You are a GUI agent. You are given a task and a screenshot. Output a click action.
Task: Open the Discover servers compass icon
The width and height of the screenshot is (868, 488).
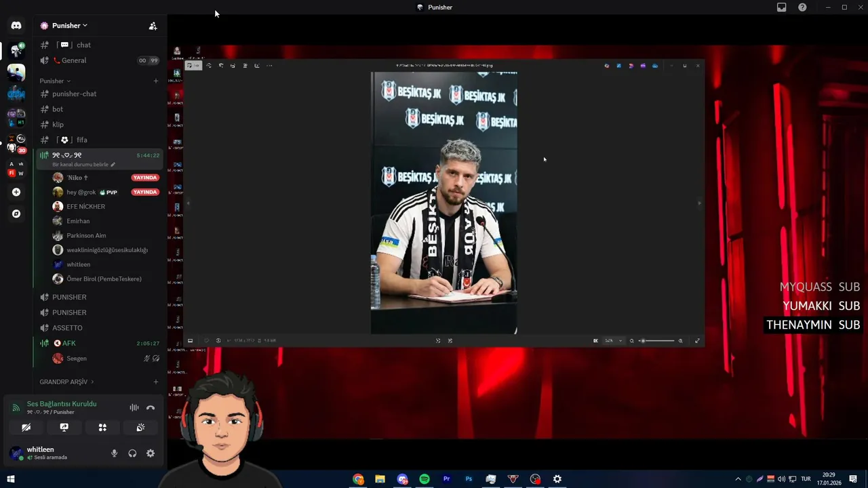tap(16, 213)
